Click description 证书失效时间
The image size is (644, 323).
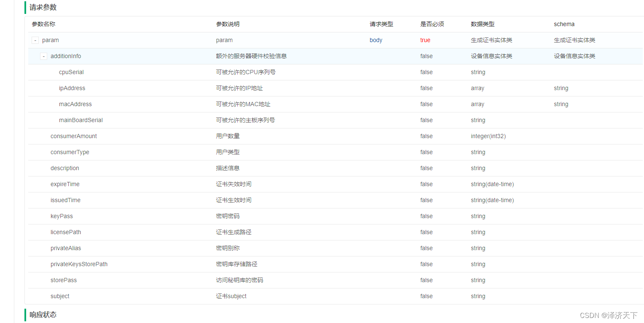234,184
